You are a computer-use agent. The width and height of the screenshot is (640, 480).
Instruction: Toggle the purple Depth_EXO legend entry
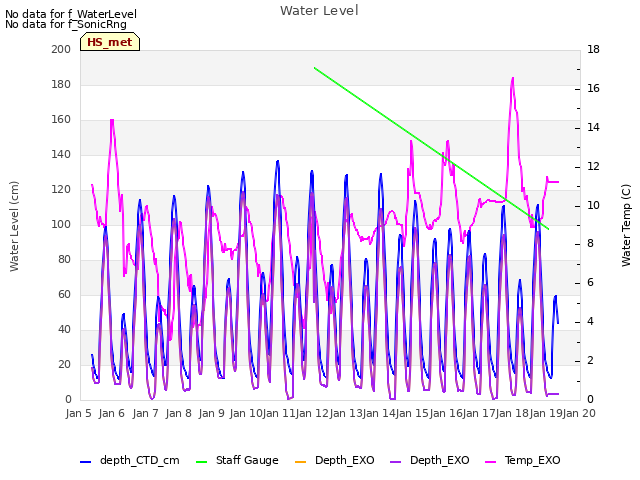pyautogui.click(x=429, y=460)
